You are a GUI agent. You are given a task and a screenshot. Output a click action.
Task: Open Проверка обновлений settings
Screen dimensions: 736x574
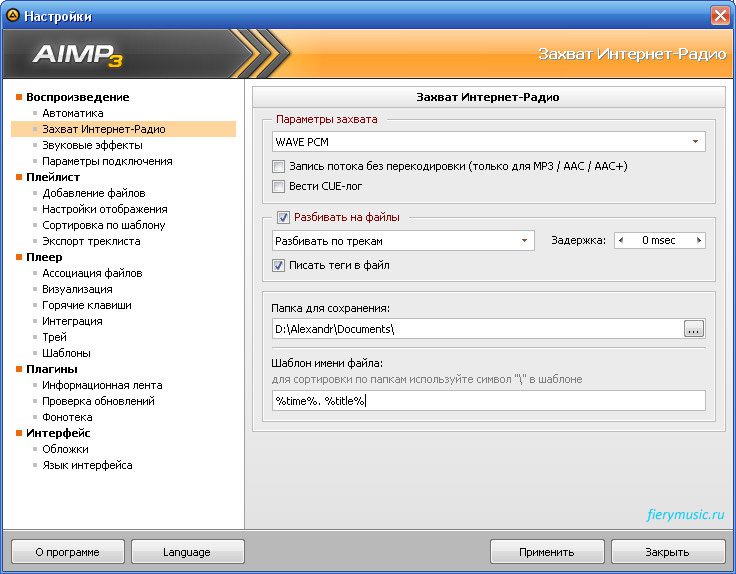(98, 401)
